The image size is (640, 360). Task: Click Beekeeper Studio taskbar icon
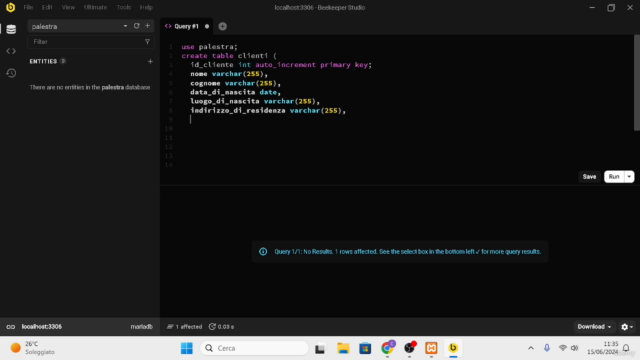click(453, 348)
